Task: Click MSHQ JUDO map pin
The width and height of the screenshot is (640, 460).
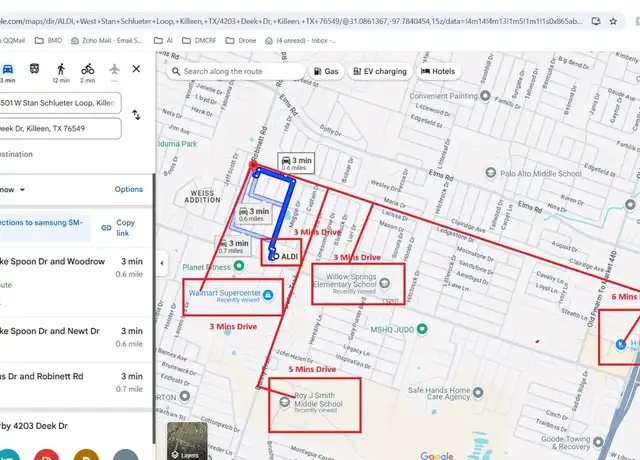Action: pyautogui.click(x=422, y=328)
